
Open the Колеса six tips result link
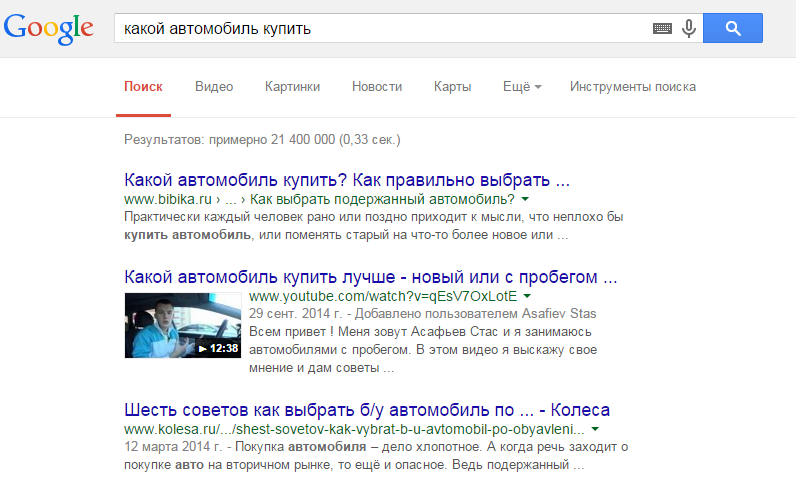click(367, 410)
